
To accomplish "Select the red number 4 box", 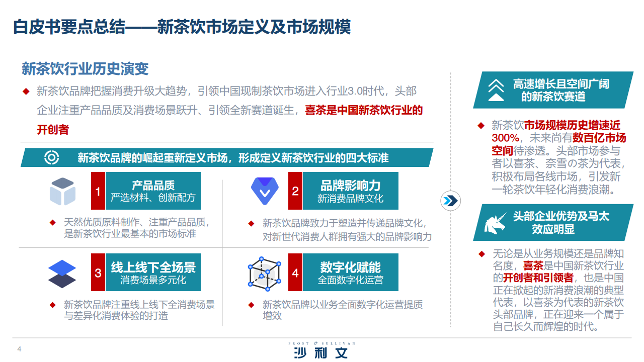I will (x=295, y=272).
